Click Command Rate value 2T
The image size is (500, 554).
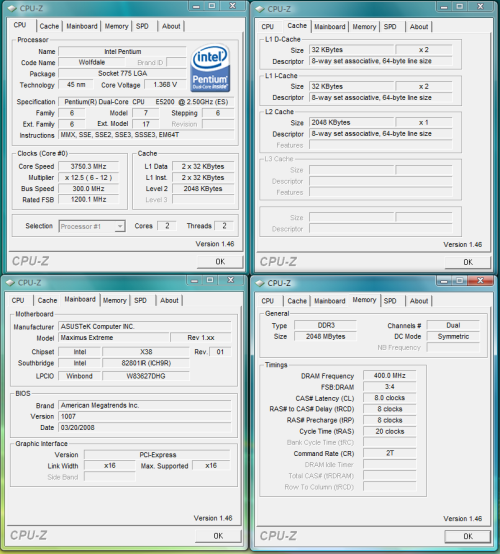[389, 453]
